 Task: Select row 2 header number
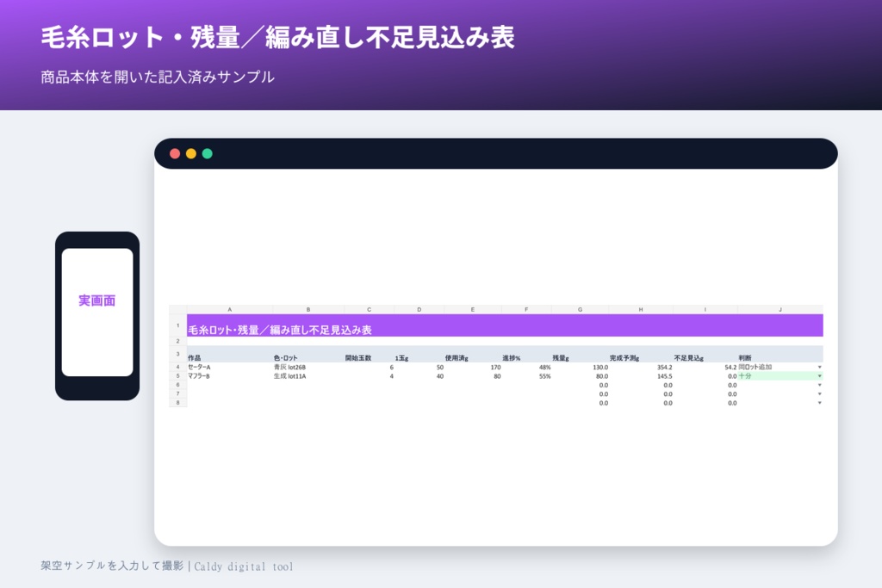point(177,341)
